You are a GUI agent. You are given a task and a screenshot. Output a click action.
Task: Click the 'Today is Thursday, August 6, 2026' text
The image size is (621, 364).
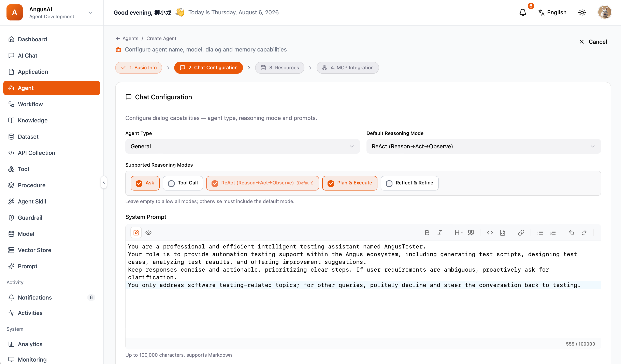tap(233, 13)
